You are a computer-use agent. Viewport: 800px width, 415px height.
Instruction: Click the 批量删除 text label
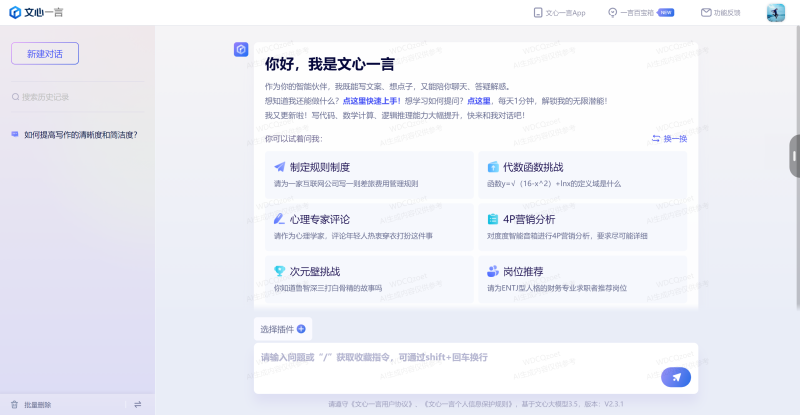pos(38,405)
